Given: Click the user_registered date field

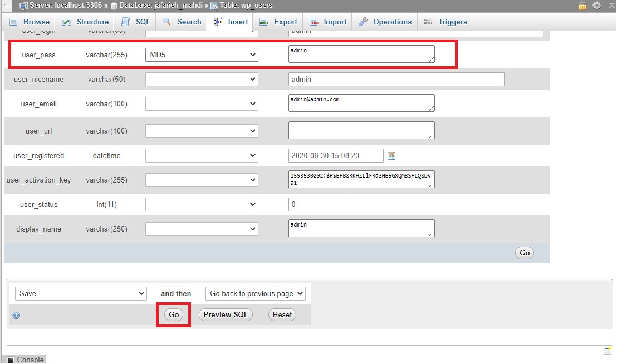Looking at the screenshot, I should click(x=336, y=156).
